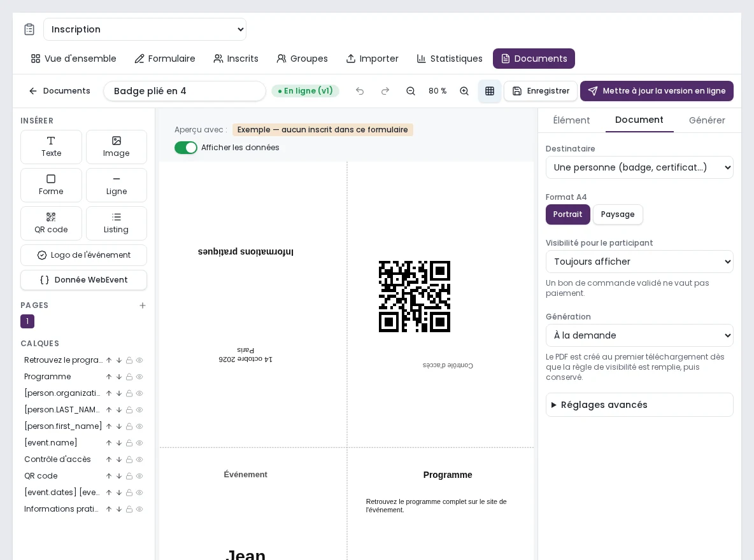Viewport: 754px width, 560px height.
Task: Add a new page with plus icon
Action: coord(143,305)
